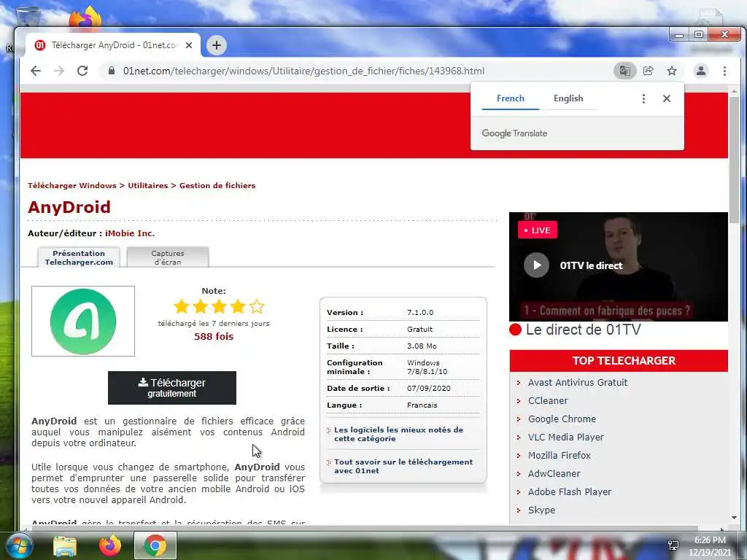Screen dimensions: 747x560
Task: Click the AnyDroid app logo image
Action: coord(83,321)
